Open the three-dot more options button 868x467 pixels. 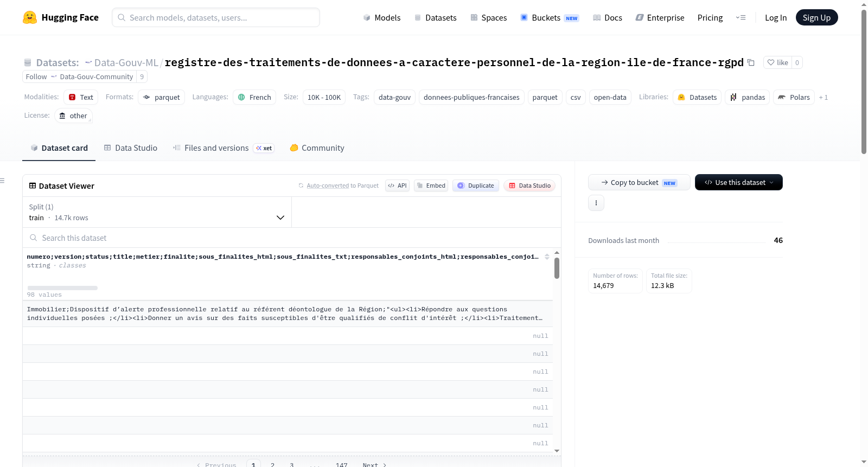click(x=596, y=203)
